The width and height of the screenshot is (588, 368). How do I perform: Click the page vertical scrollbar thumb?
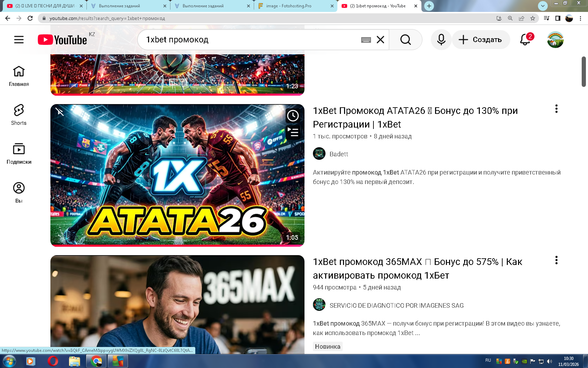click(x=583, y=71)
